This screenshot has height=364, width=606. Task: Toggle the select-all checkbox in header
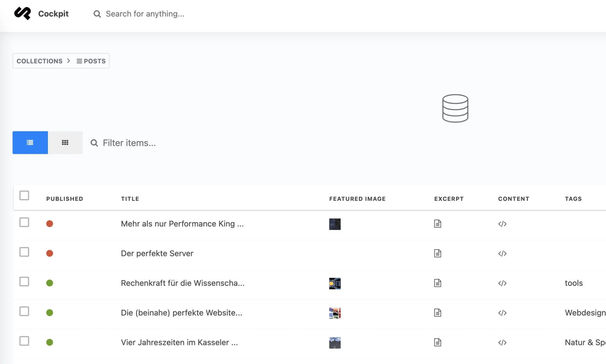[x=24, y=196]
